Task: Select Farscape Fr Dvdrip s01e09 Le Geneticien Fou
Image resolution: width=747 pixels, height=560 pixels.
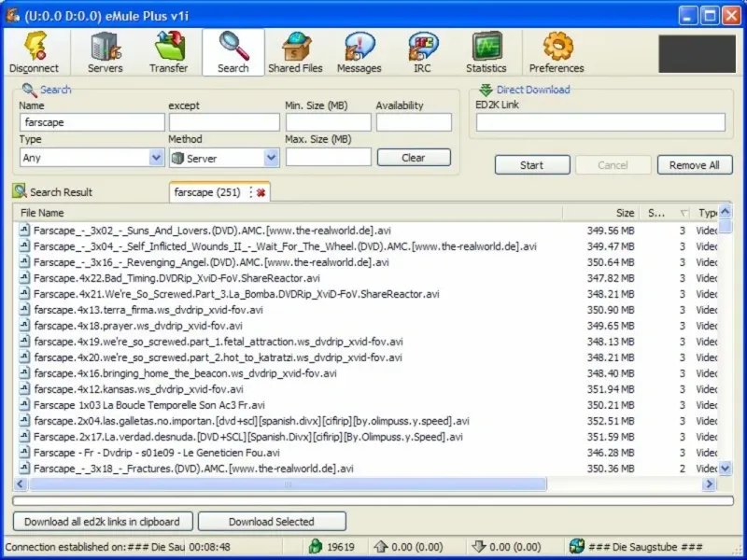Action: [367, 453]
